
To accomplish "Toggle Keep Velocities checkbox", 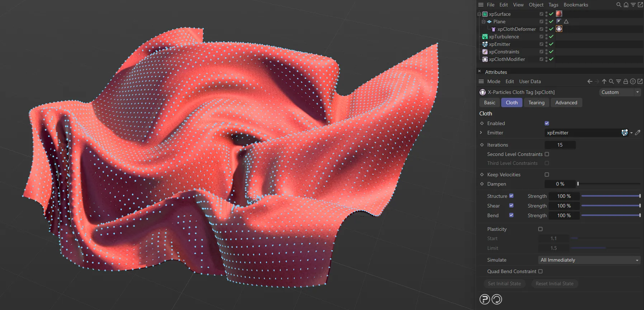I will coord(547,175).
